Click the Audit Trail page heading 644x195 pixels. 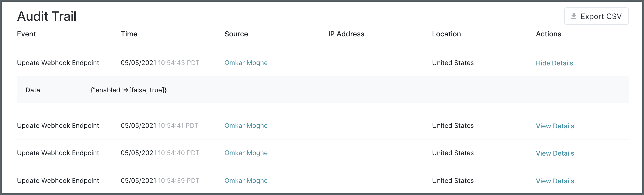pyautogui.click(x=47, y=16)
